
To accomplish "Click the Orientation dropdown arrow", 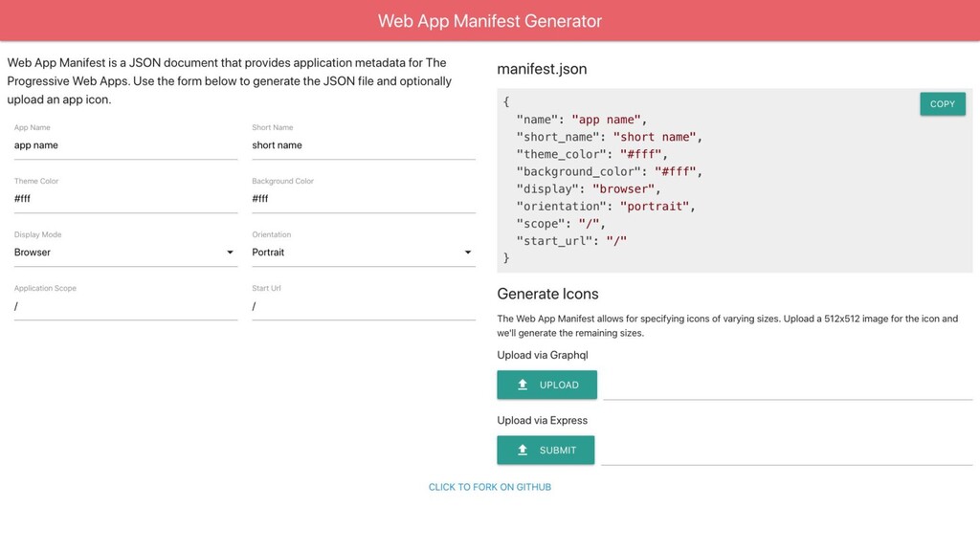I will click(468, 253).
